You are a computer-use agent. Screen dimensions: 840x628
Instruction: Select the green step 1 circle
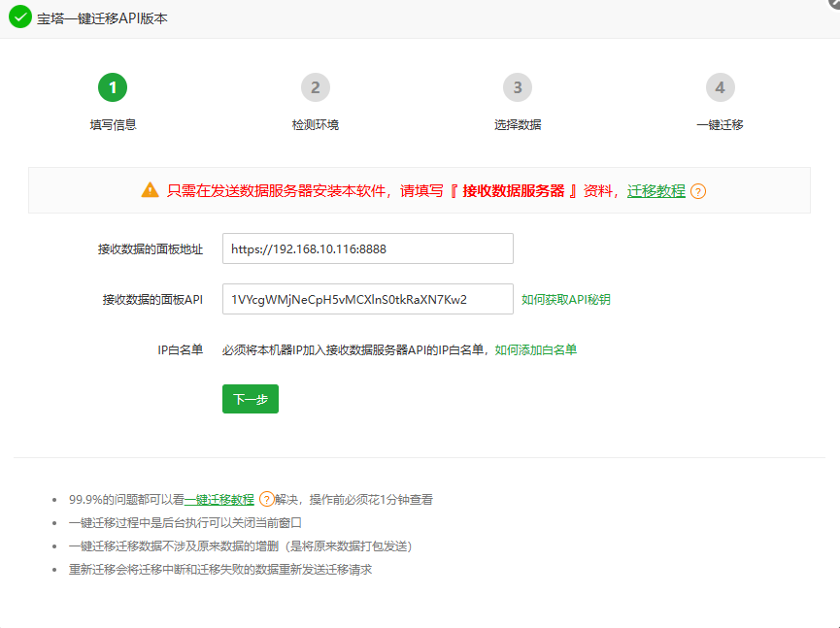pos(113,86)
